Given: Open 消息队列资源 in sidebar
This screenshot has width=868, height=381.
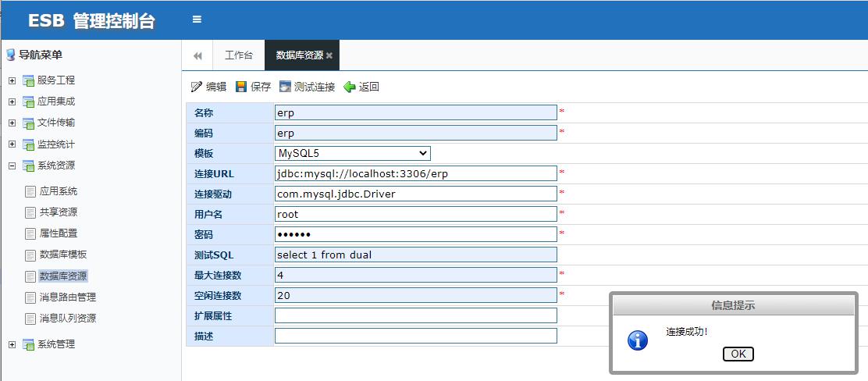Looking at the screenshot, I should point(68,319).
